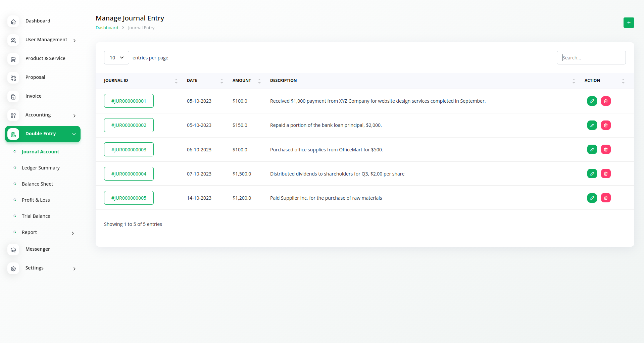
Task: Expand the Accounting menu section
Action: pos(74,115)
